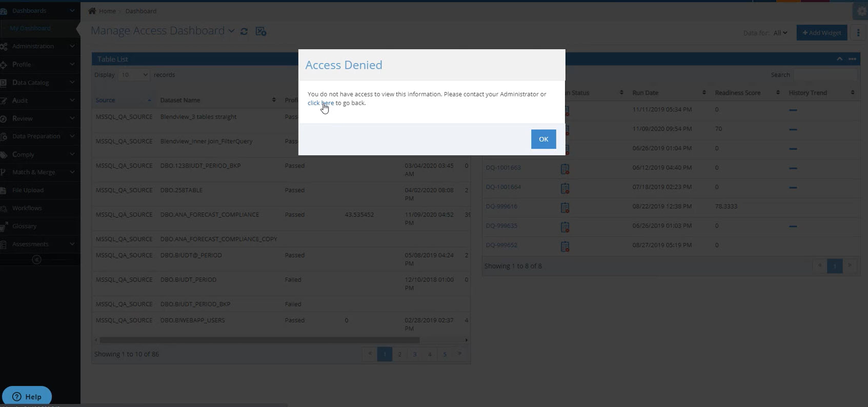Click page 1 in the right widget pagination
Screen dimensions: 868x407
point(835,266)
